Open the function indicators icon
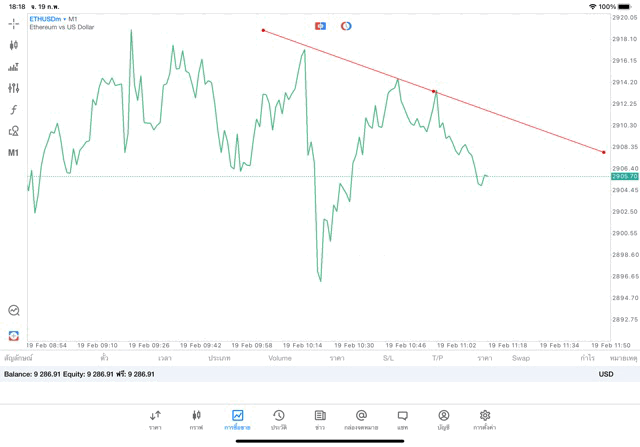Image resolution: width=640 pixels, height=447 pixels. pyautogui.click(x=14, y=110)
